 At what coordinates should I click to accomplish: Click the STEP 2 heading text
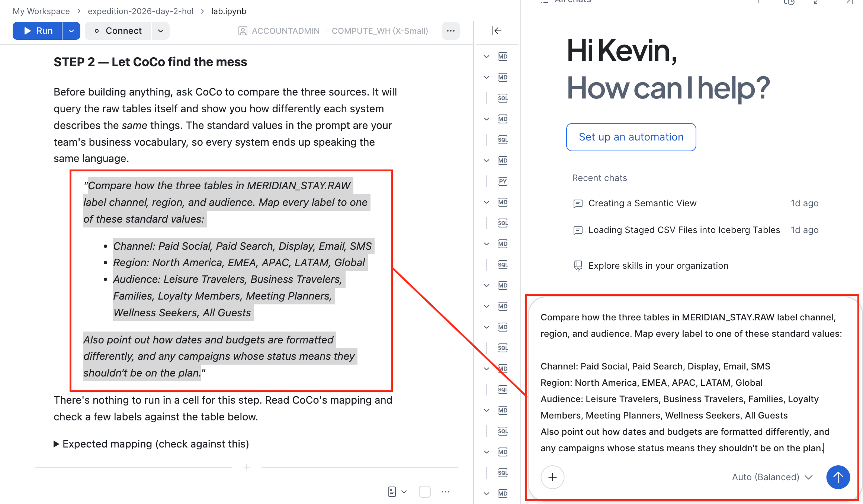coord(150,62)
